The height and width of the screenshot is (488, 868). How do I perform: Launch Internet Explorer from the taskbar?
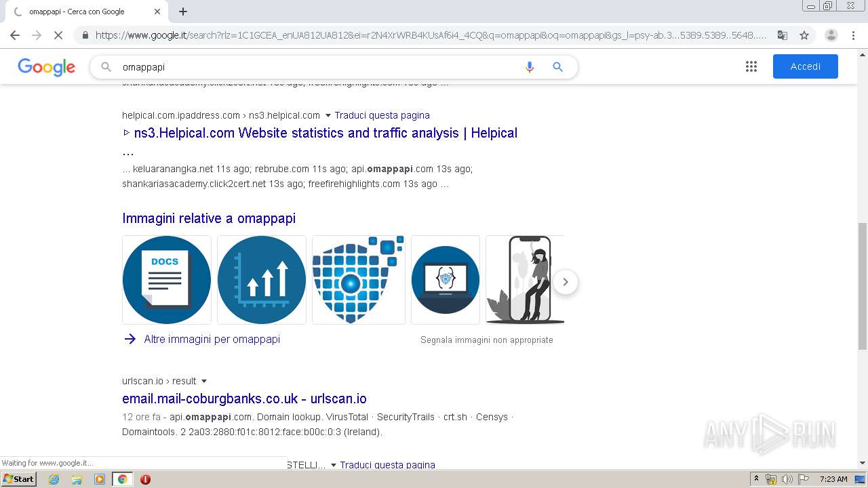54,479
